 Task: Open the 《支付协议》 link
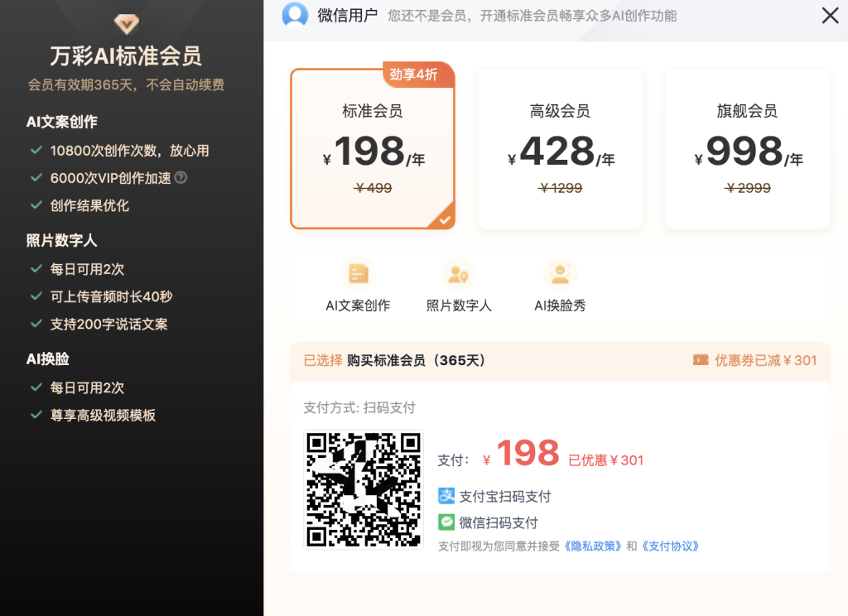[670, 546]
